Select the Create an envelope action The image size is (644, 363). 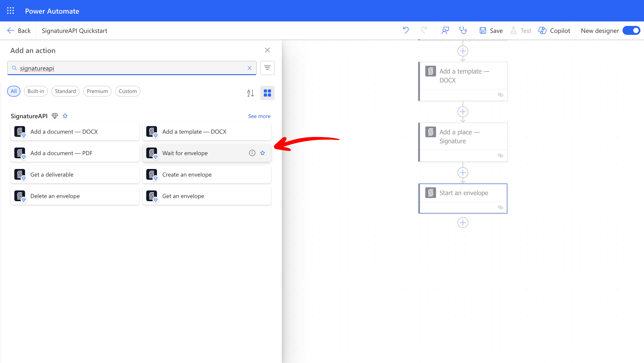pyautogui.click(x=206, y=175)
